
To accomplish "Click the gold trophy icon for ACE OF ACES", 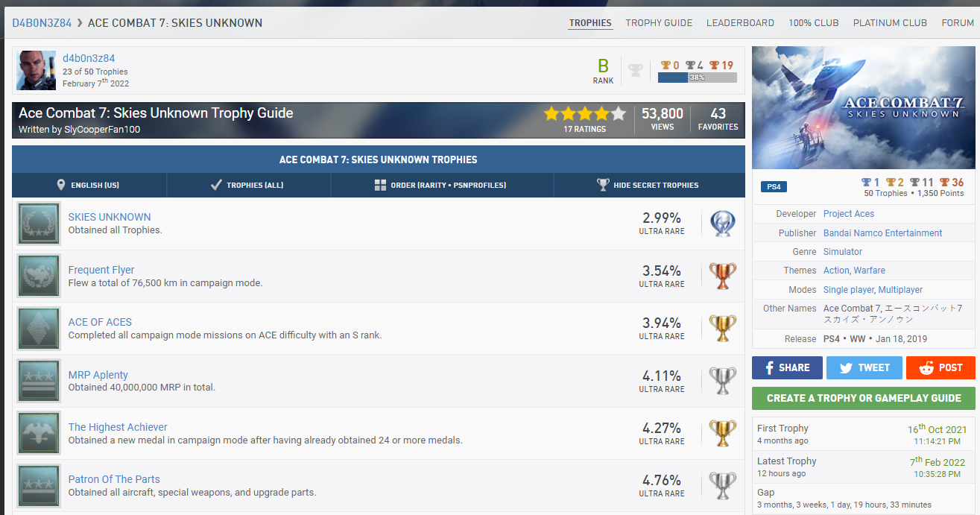I will 721,329.
